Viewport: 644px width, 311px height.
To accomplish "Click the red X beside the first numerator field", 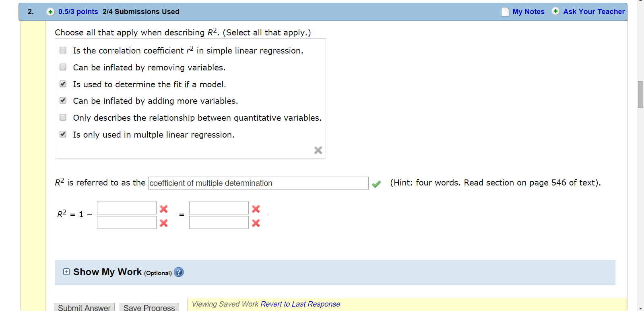I will 163,208.
